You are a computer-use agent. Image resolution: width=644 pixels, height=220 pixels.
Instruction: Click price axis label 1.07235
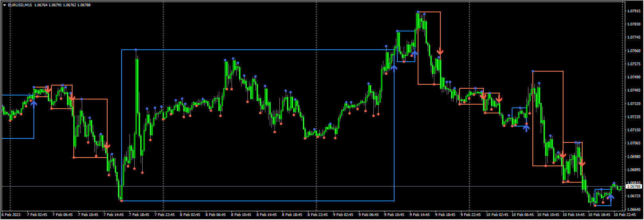pos(634,117)
